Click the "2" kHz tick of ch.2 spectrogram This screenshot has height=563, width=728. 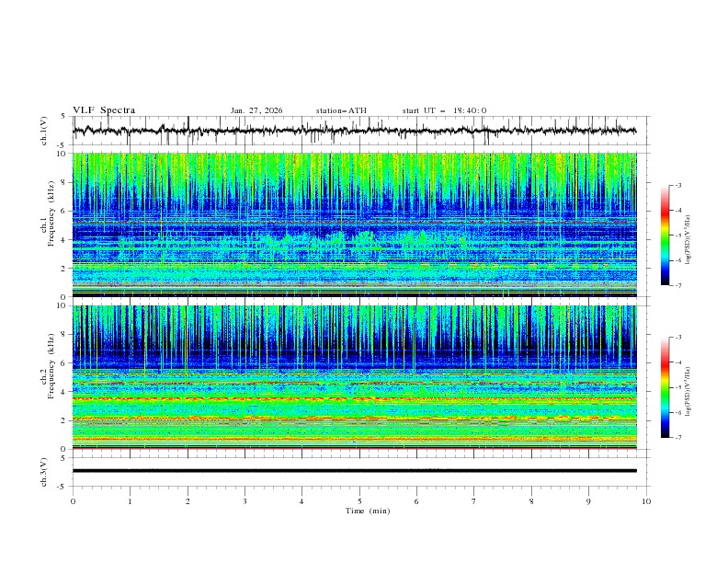64,420
